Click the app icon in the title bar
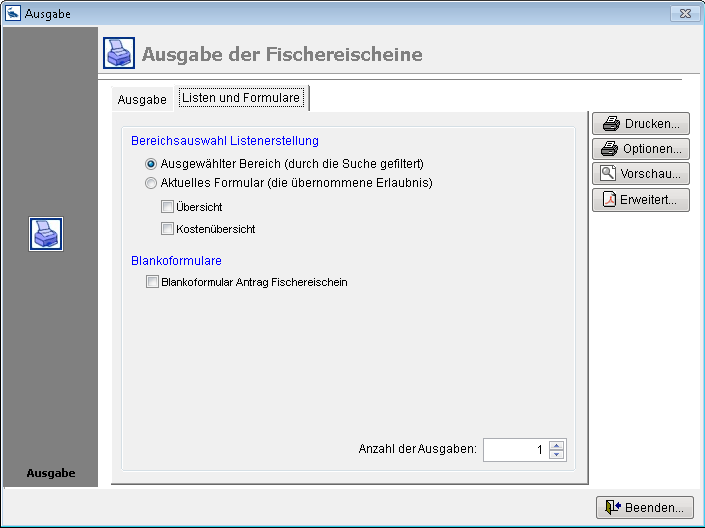This screenshot has height=528, width=705. coord(13,13)
